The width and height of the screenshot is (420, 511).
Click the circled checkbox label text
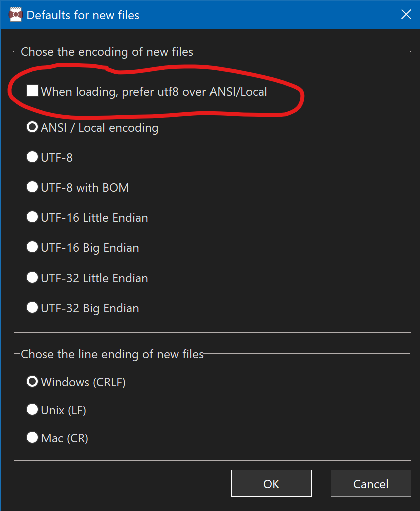(155, 91)
